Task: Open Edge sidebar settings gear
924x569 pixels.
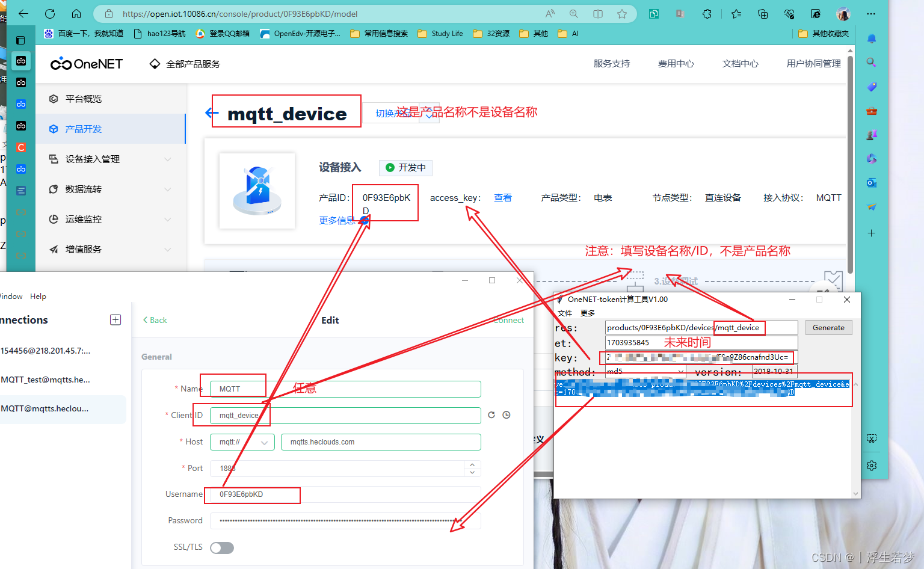Action: point(871,466)
